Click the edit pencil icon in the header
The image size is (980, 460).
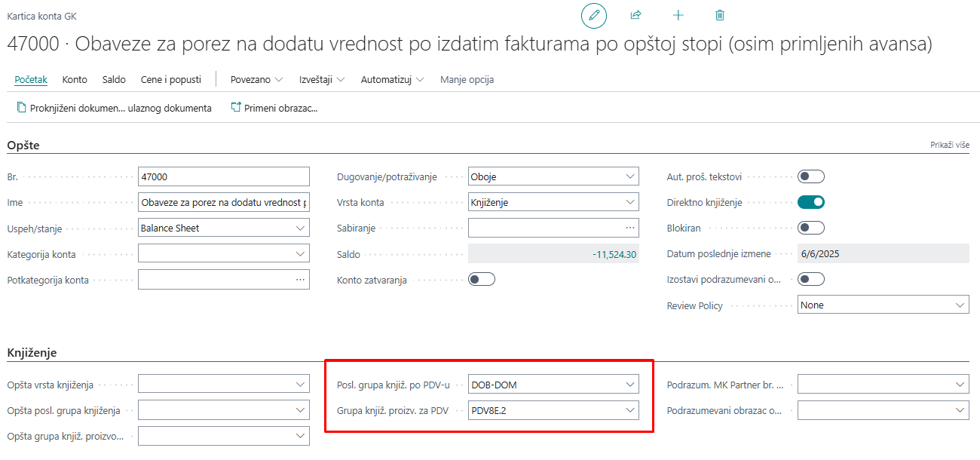[x=593, y=15]
